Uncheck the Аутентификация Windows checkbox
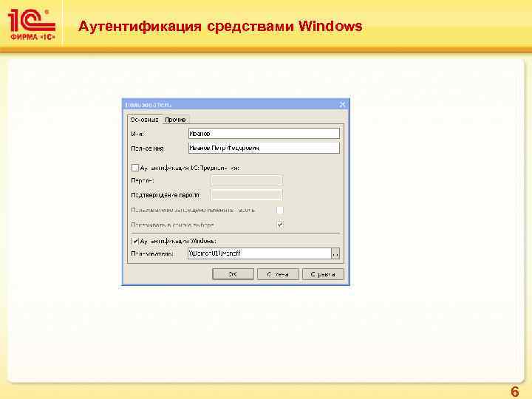 pyautogui.click(x=135, y=241)
